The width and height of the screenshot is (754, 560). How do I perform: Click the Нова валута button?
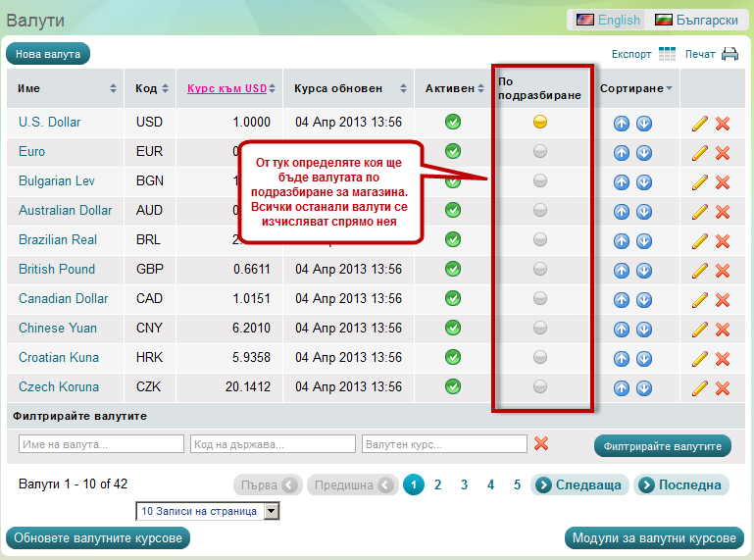(x=48, y=54)
